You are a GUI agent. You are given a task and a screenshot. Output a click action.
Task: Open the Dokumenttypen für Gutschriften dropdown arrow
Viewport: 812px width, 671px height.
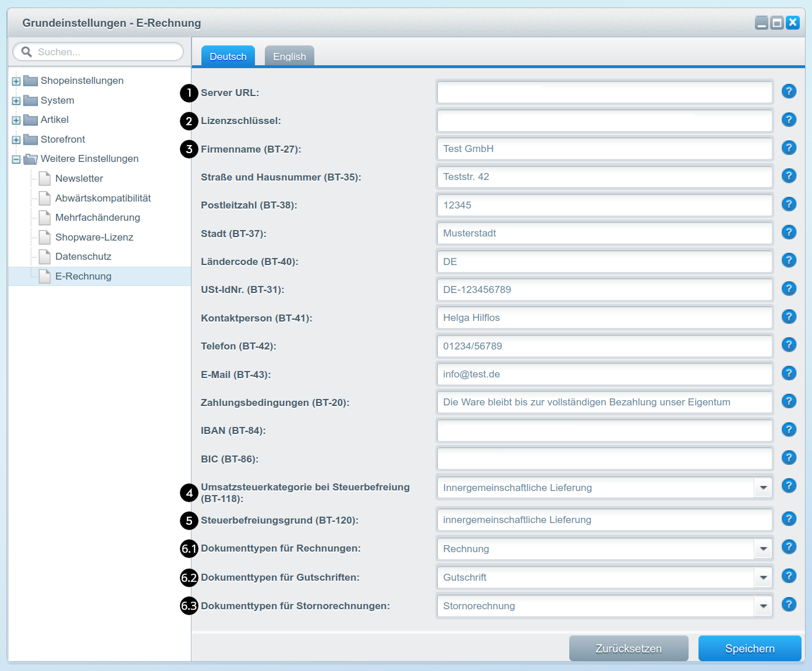[763, 577]
